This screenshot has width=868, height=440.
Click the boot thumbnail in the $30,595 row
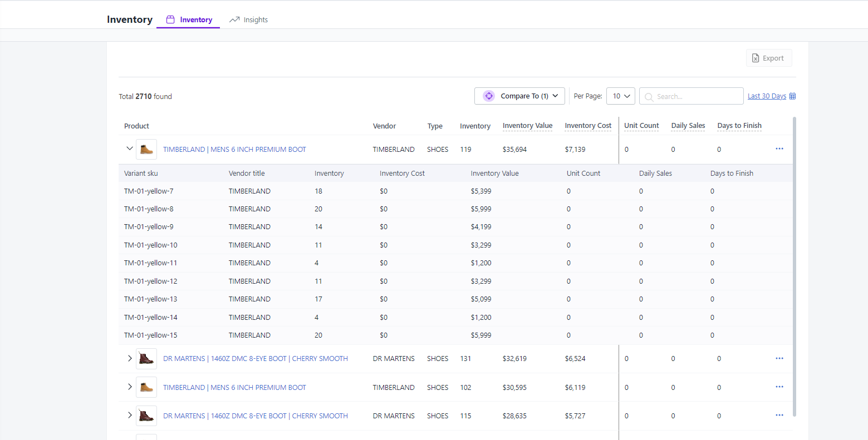tap(146, 387)
